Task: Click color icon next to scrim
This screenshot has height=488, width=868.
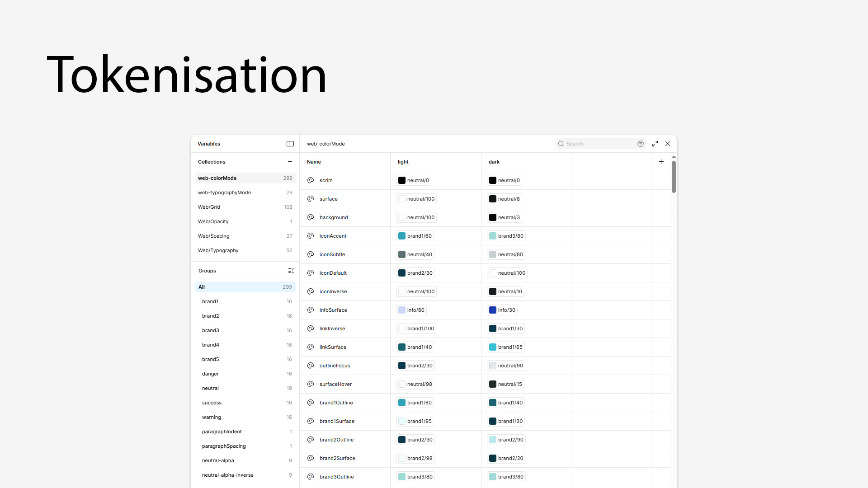Action: [311, 180]
